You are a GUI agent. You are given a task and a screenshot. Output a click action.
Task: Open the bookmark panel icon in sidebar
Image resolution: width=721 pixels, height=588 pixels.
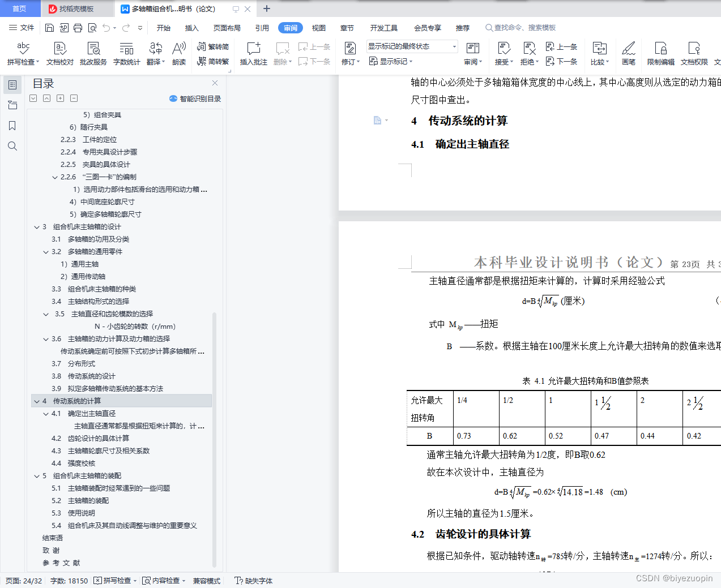coord(12,126)
